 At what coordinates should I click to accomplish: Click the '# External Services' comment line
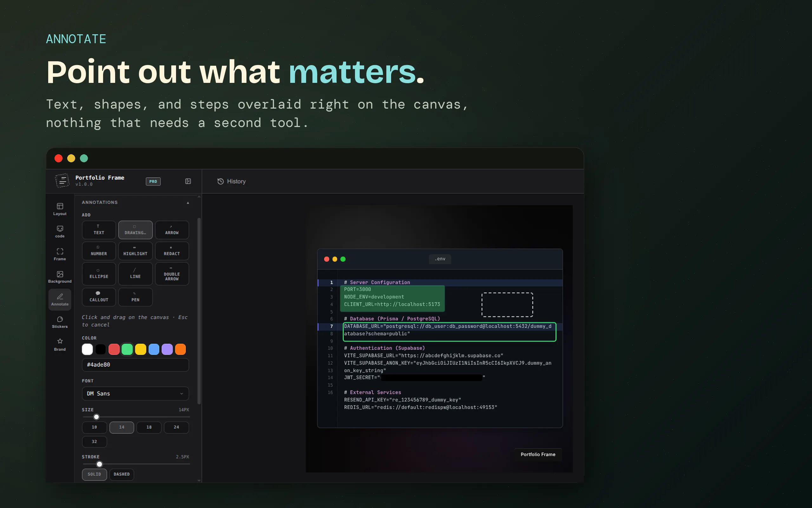pos(372,392)
